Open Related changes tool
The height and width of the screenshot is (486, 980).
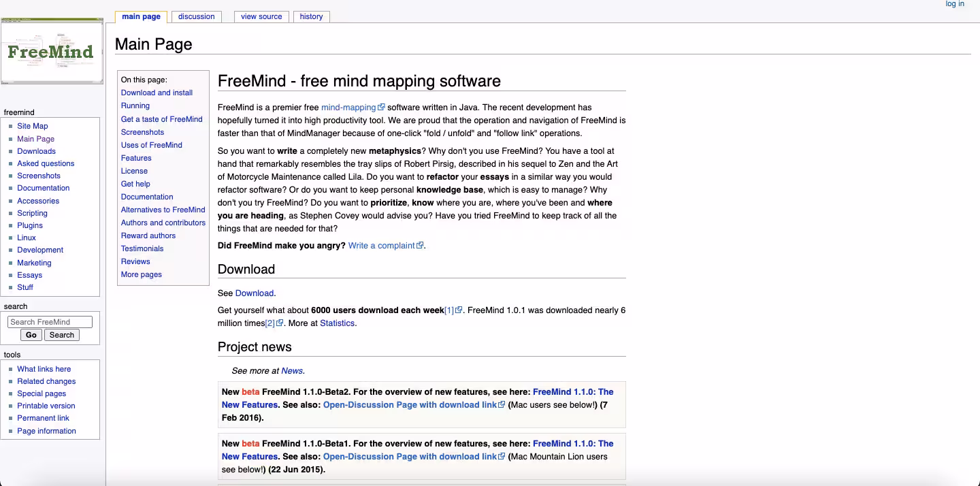coord(46,381)
